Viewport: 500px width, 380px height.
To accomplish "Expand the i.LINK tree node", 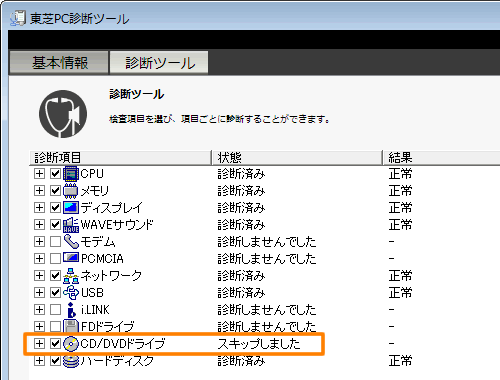I will (x=39, y=310).
